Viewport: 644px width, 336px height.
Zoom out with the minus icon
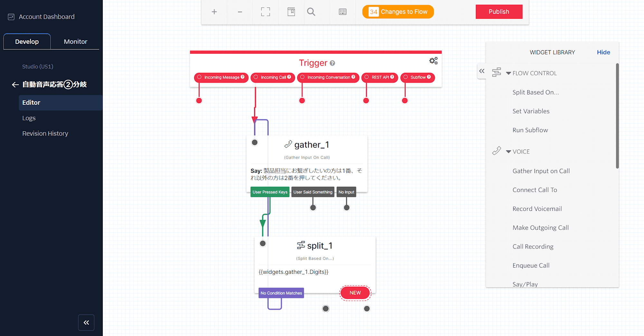point(240,12)
